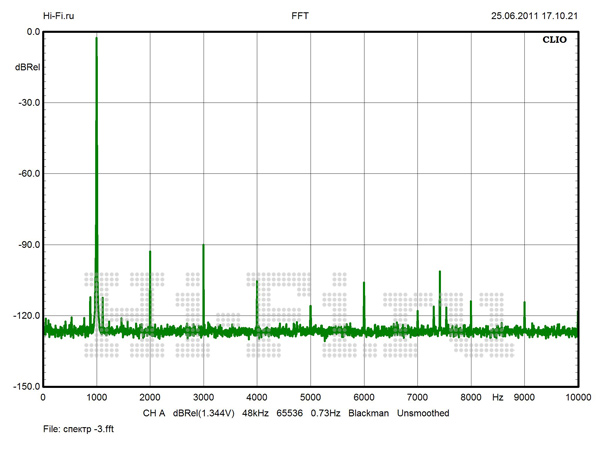Click the 25.06.2011 date stamp
Viewport: 600px width, 450px height.
[515, 16]
